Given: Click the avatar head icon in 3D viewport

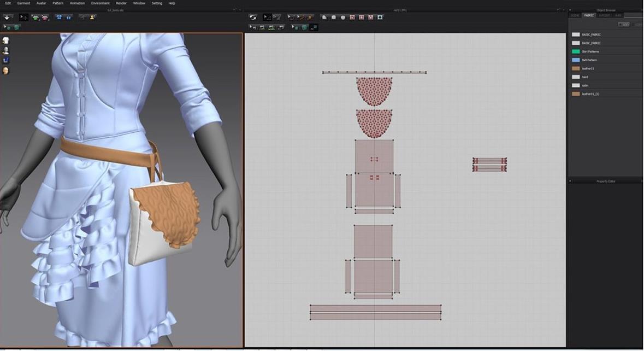Looking at the screenshot, I should pyautogui.click(x=6, y=71).
